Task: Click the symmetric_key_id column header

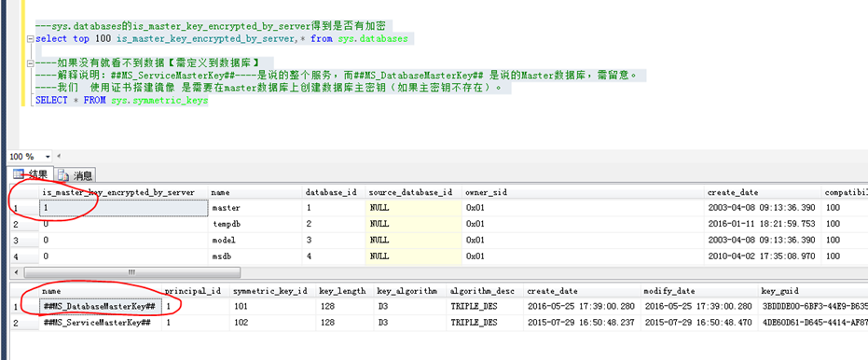Action: pos(273,291)
